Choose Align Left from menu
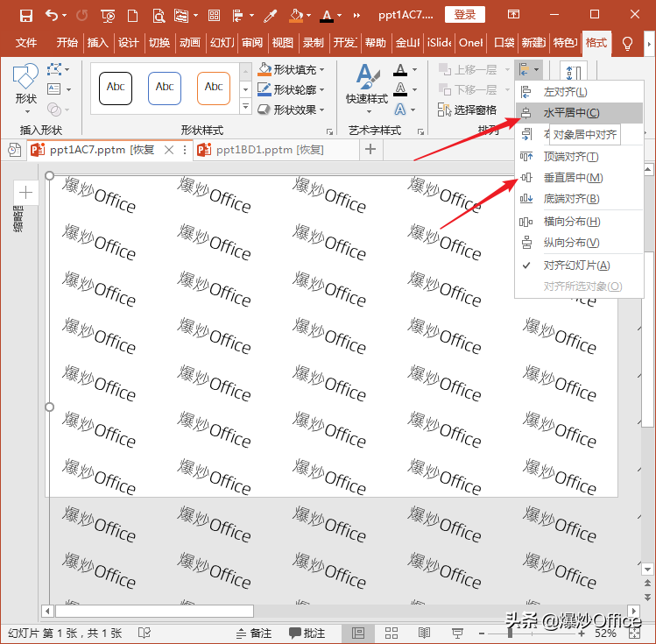 [x=579, y=92]
